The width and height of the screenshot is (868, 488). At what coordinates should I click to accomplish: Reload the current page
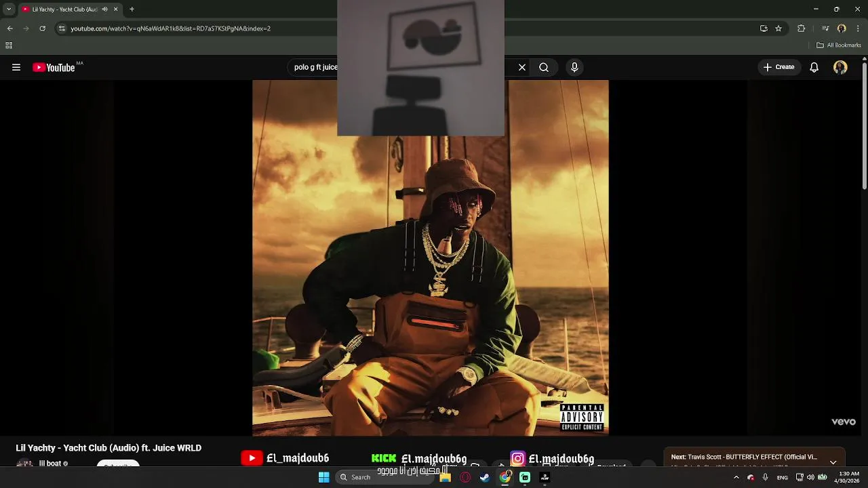pos(43,28)
